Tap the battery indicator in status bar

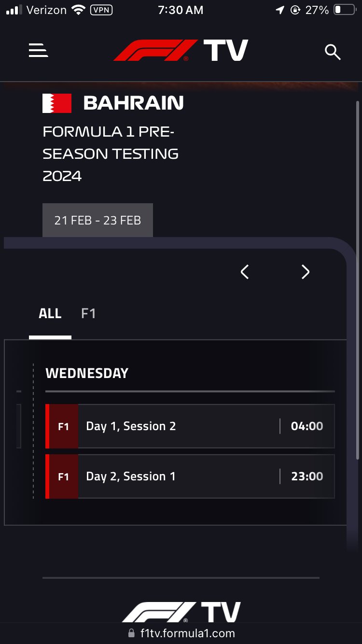[345, 10]
